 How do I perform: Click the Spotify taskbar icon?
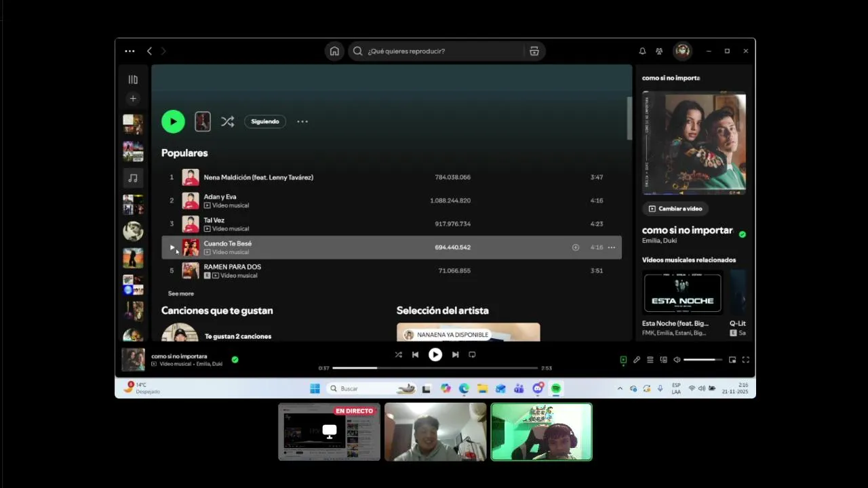click(556, 388)
